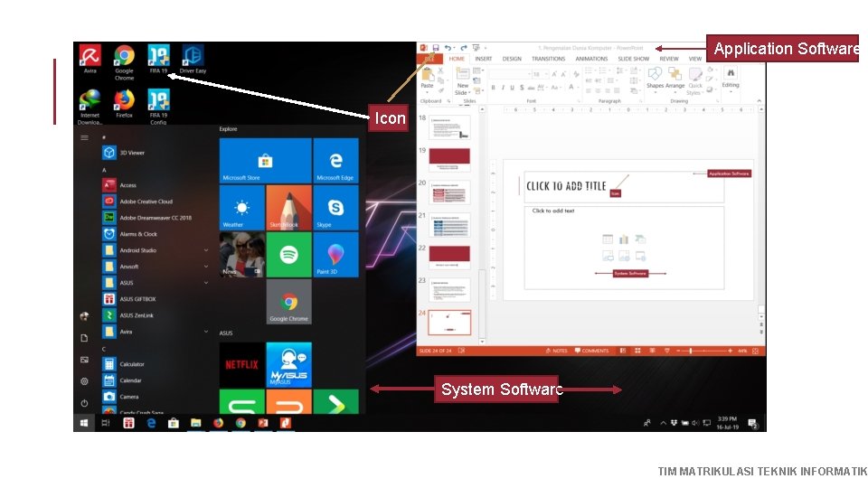Image resolution: width=868 pixels, height=488 pixels.
Task: Open the FIFA 19 desktop shortcut
Action: tap(158, 59)
